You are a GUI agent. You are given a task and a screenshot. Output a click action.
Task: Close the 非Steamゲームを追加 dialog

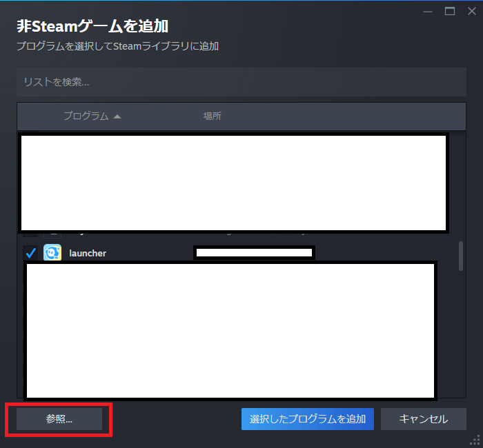click(x=471, y=11)
